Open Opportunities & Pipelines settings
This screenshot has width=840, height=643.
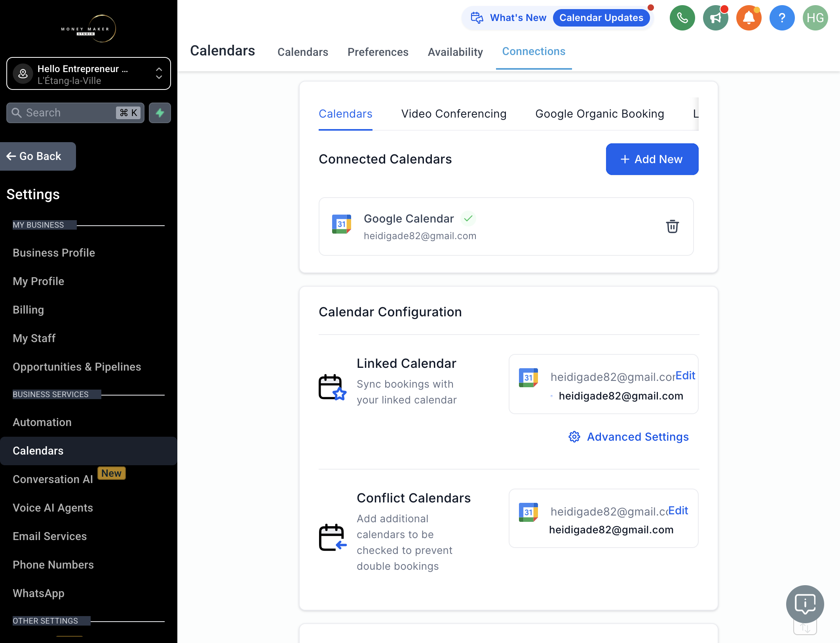pos(77,367)
